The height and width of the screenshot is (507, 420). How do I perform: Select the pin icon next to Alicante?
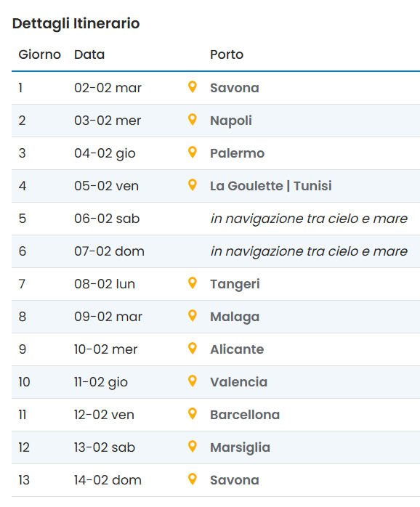pos(193,348)
